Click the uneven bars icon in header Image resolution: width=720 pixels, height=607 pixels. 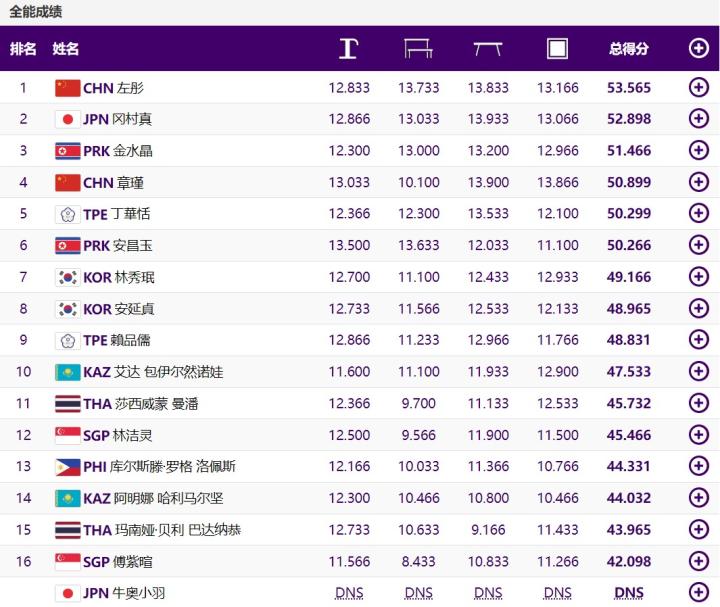(x=418, y=48)
